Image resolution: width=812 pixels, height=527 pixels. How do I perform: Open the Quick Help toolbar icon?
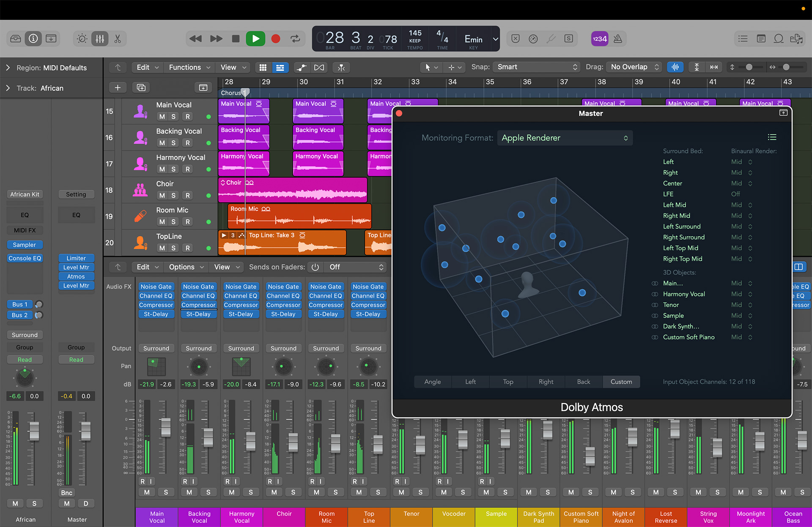pos(51,39)
